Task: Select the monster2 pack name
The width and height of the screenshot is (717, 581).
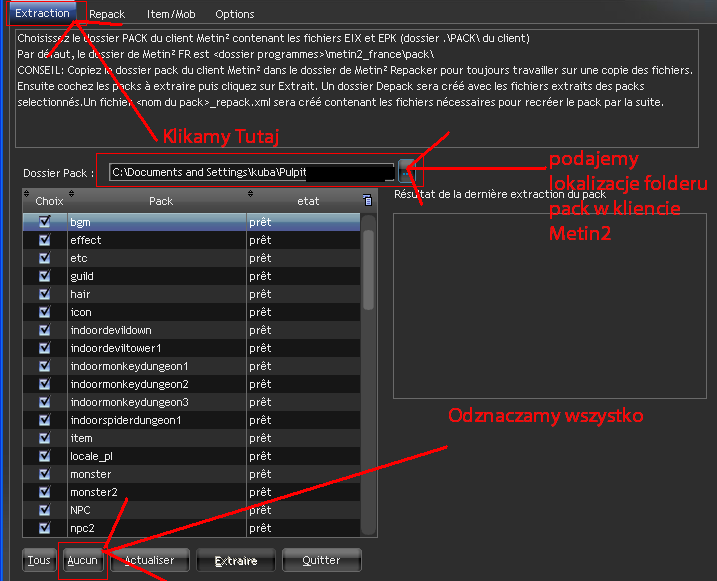Action: click(x=94, y=492)
